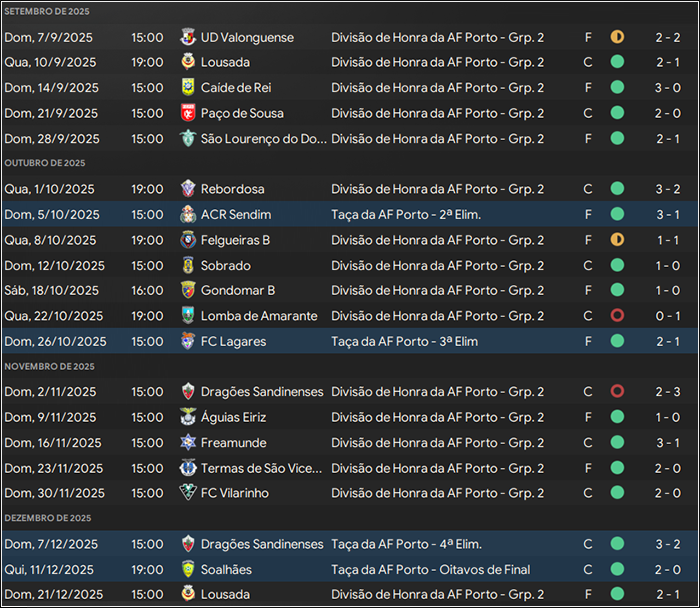
Task: Open the Águias Eiriz team link
Action: point(233,417)
